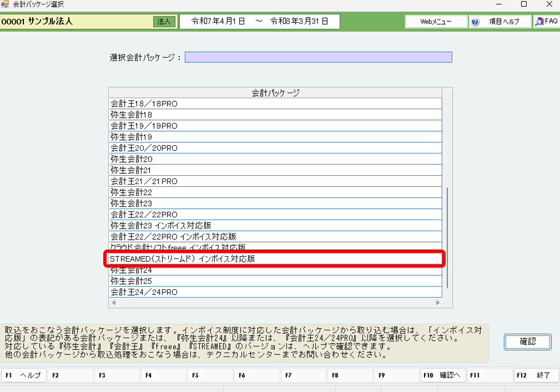Viewport: 560px width, 392px height.
Task: Open the Webメニュー button
Action: coord(435,22)
